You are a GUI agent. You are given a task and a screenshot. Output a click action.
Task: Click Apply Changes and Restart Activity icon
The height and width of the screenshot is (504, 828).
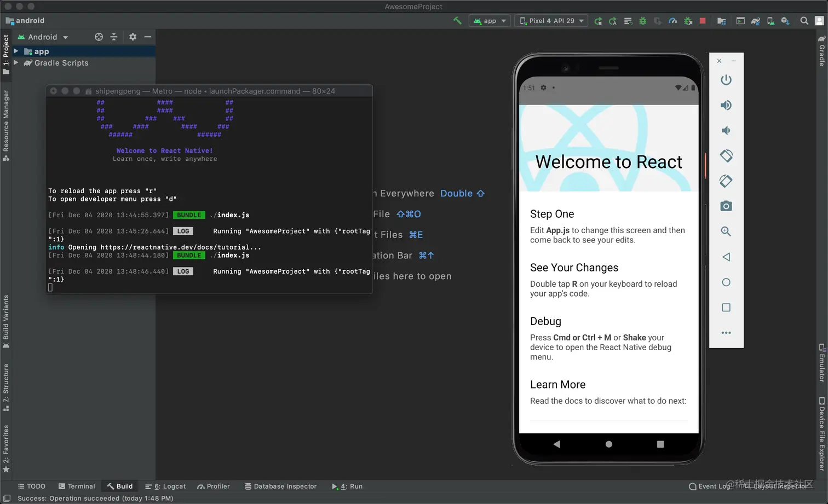point(613,21)
